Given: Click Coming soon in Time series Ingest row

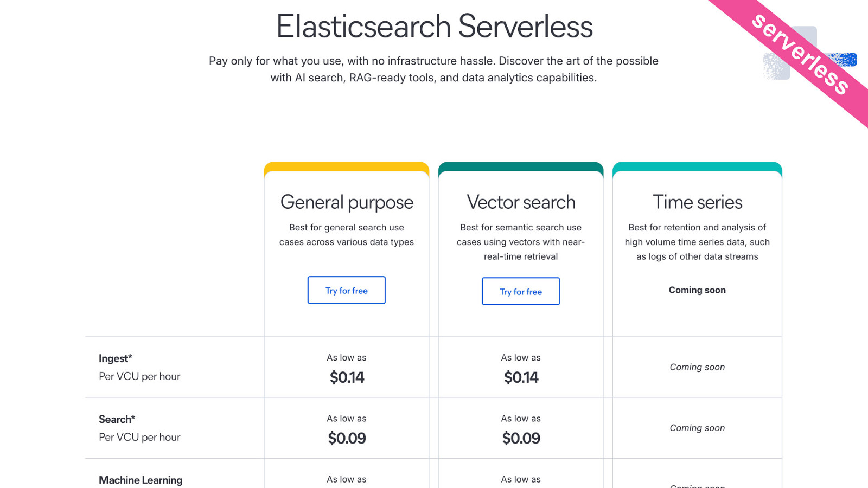Looking at the screenshot, I should [x=697, y=367].
